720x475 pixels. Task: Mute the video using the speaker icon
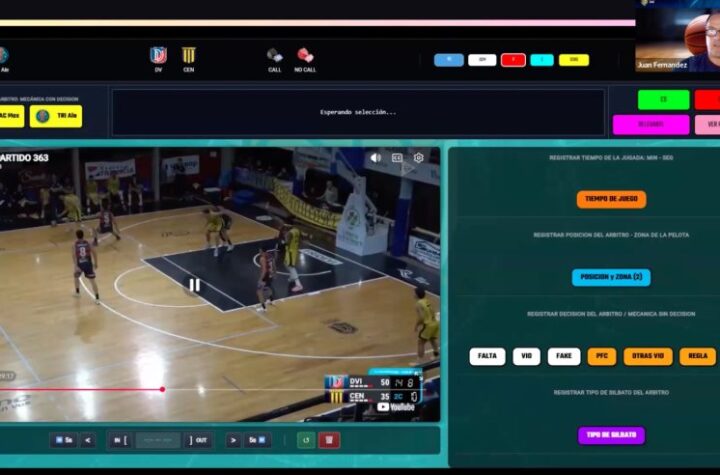coord(376,157)
